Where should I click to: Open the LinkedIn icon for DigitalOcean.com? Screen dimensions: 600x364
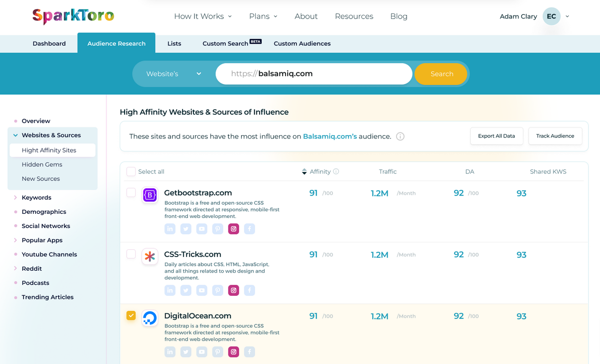(x=170, y=352)
